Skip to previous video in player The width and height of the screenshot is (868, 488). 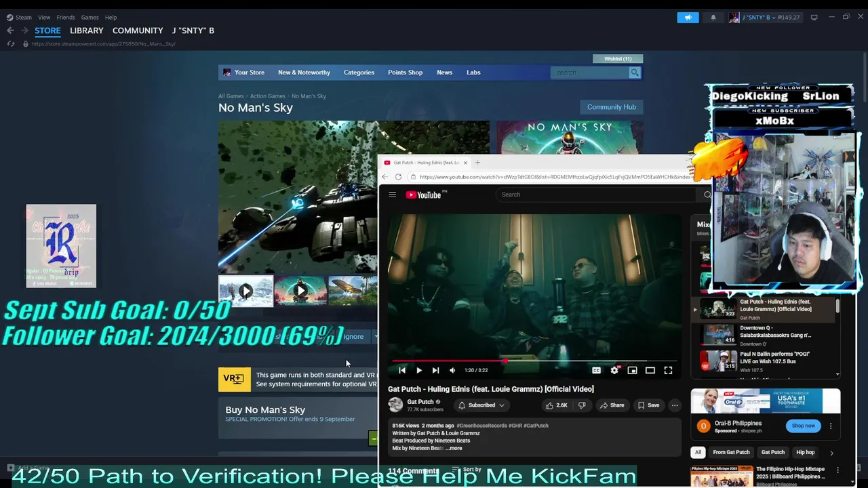tap(402, 370)
